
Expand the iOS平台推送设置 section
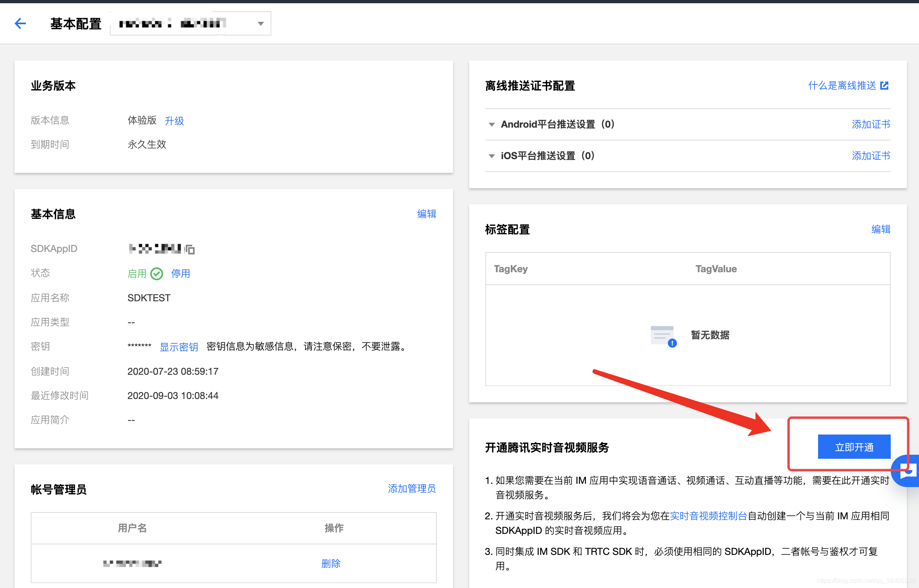491,156
